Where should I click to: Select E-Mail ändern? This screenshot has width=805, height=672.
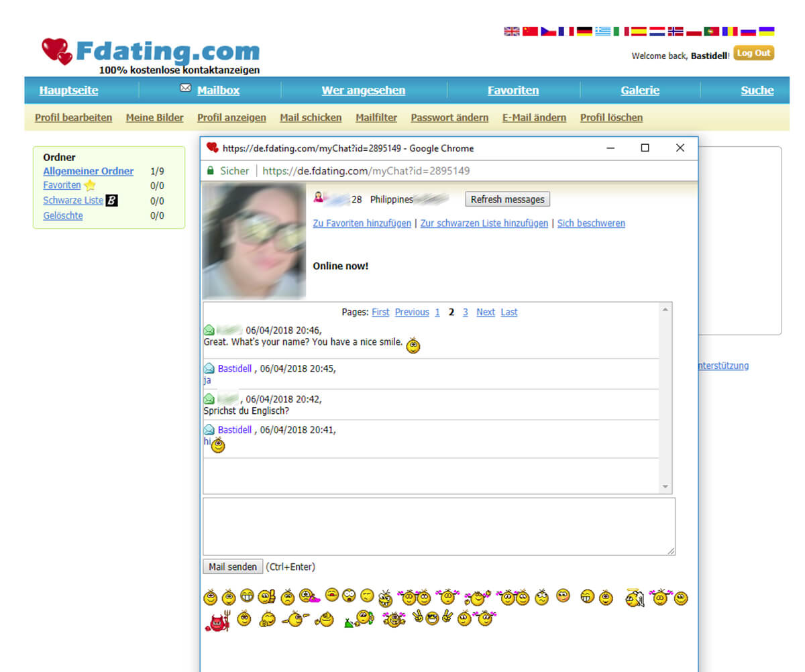tap(534, 117)
